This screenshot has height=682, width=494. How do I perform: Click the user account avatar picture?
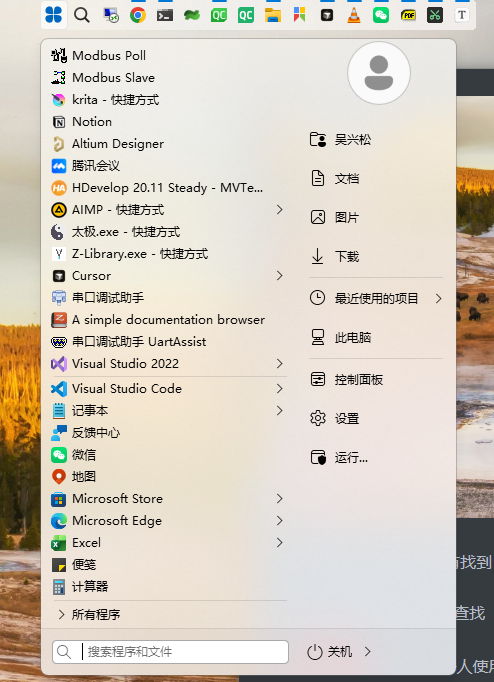click(x=379, y=73)
